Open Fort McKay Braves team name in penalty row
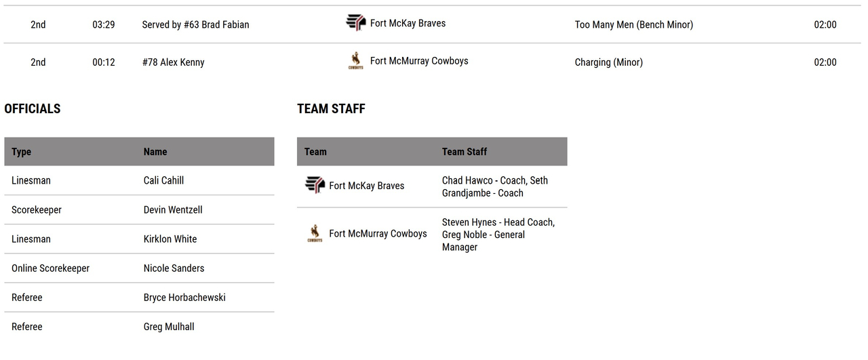868x360 pixels. click(x=408, y=23)
